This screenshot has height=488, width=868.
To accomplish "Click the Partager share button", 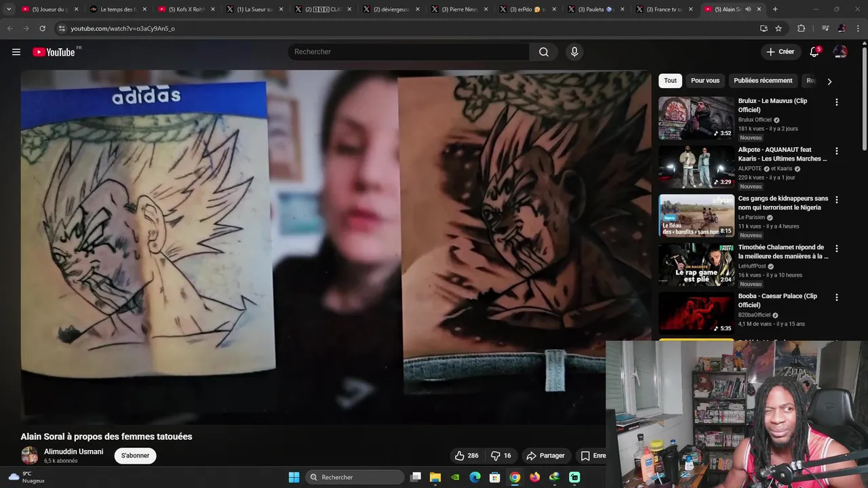I will click(545, 455).
